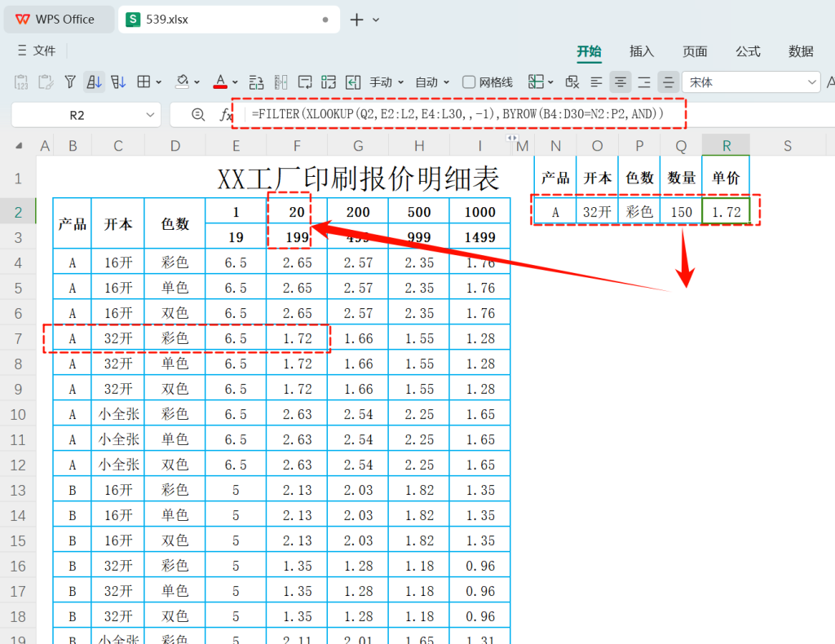Click the formula bar text field

click(538, 114)
